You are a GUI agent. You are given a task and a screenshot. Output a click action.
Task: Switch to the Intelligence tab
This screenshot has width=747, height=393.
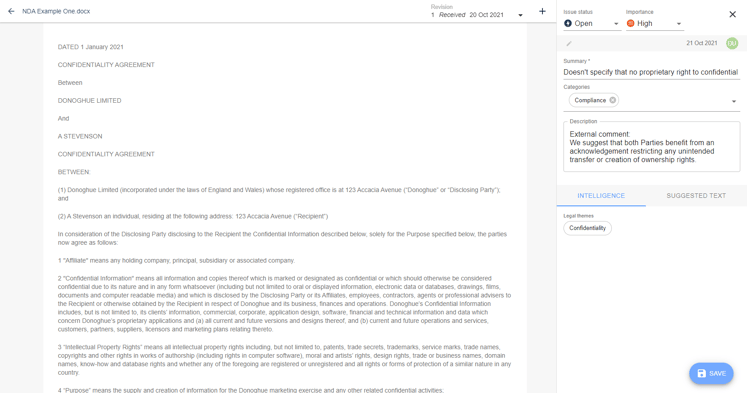click(601, 196)
